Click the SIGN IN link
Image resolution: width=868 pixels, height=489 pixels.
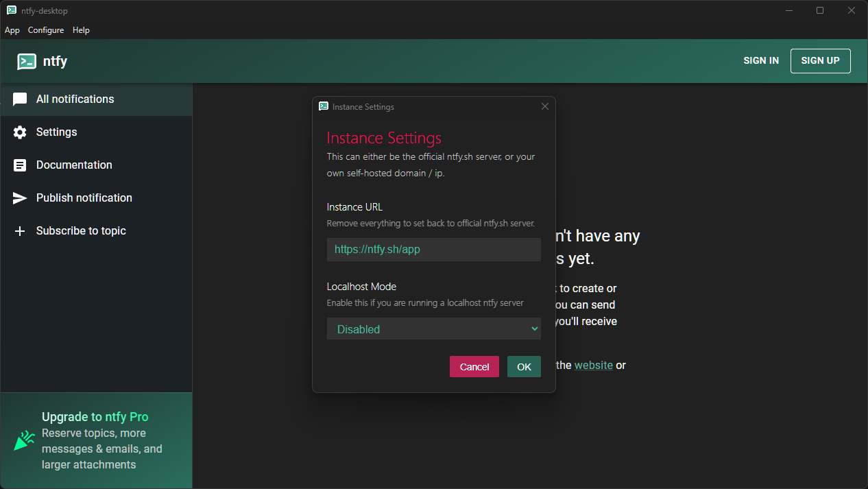coord(761,60)
